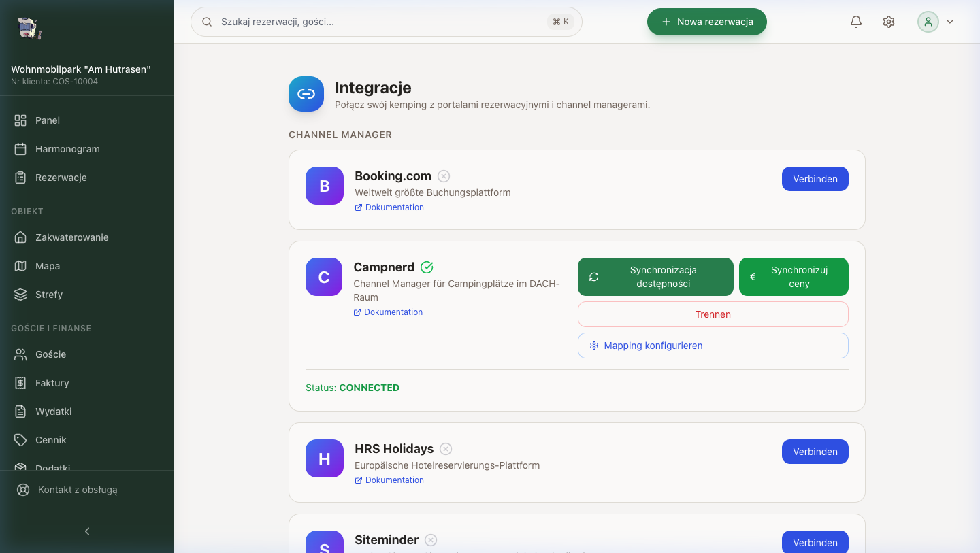Viewport: 980px width, 553px height.
Task: Click the Wohnmobilpark "Am Hutrasen" name
Action: pyautogui.click(x=81, y=69)
